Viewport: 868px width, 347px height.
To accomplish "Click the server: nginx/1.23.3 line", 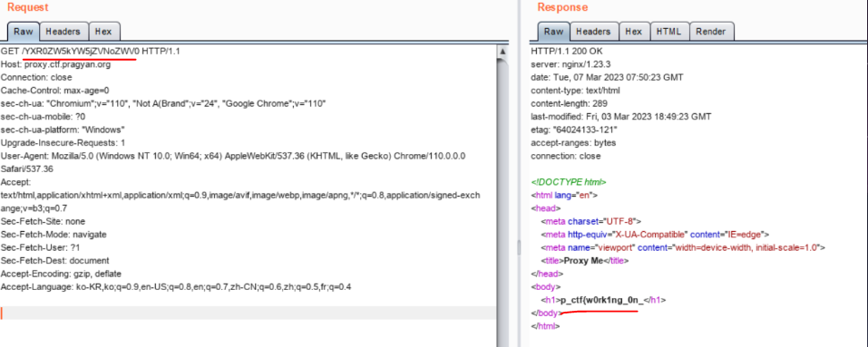I will (569, 64).
